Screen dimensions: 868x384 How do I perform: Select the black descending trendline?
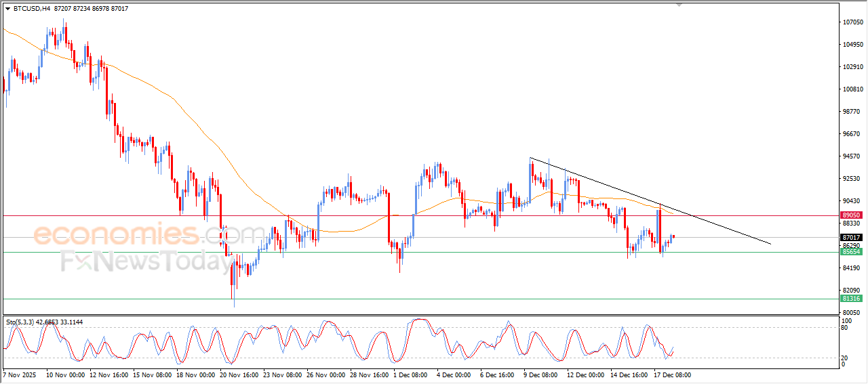[x=650, y=200]
